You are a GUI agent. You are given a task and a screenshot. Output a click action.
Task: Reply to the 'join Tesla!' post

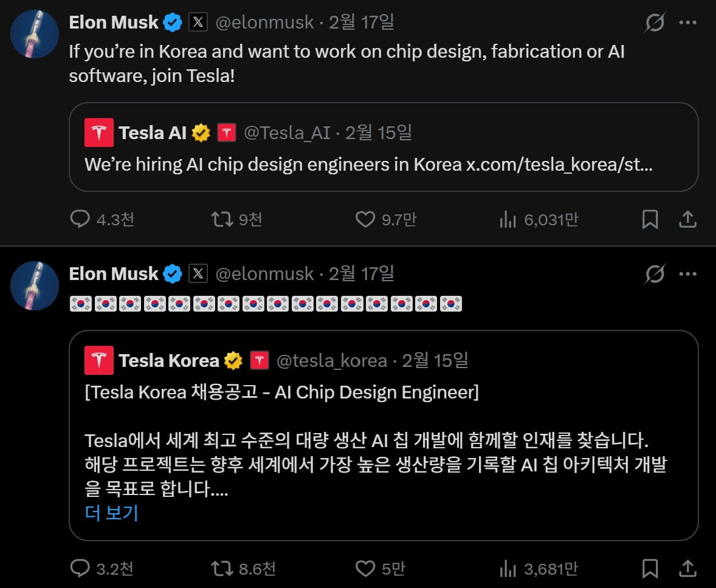80,219
